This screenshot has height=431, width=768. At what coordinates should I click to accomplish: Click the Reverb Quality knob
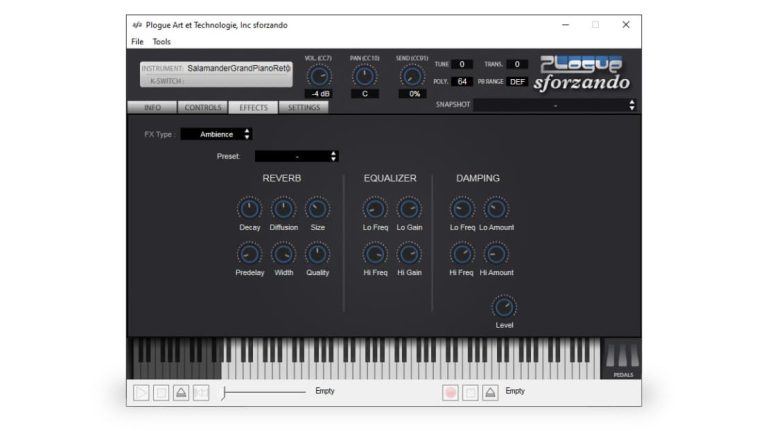pyautogui.click(x=317, y=254)
